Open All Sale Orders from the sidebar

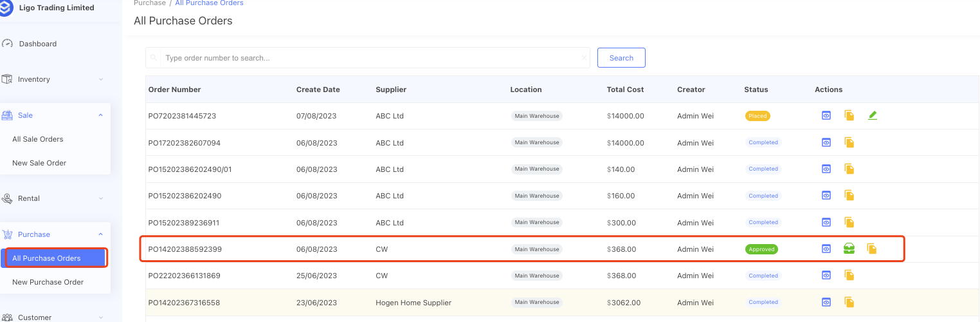click(x=38, y=139)
